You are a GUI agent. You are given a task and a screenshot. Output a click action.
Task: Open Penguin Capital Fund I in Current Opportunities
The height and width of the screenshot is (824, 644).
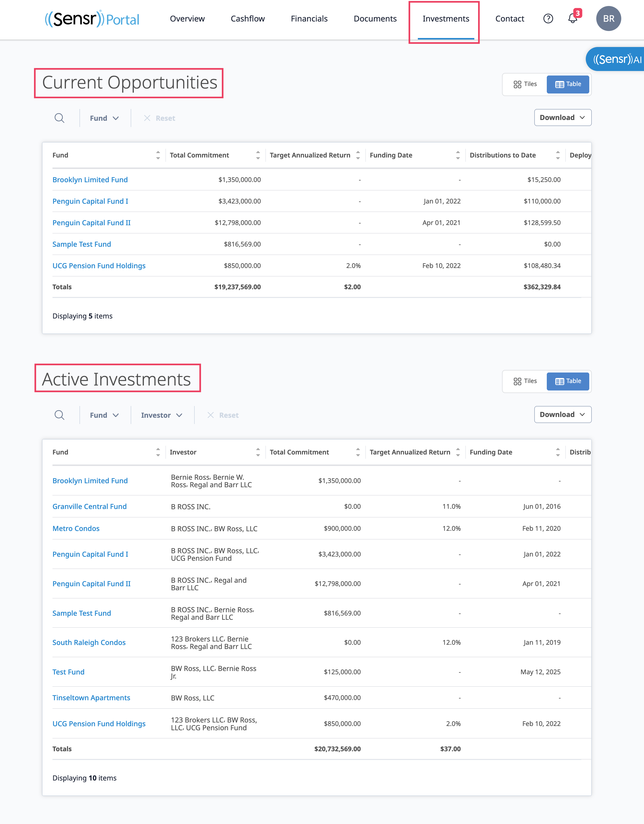click(x=90, y=201)
